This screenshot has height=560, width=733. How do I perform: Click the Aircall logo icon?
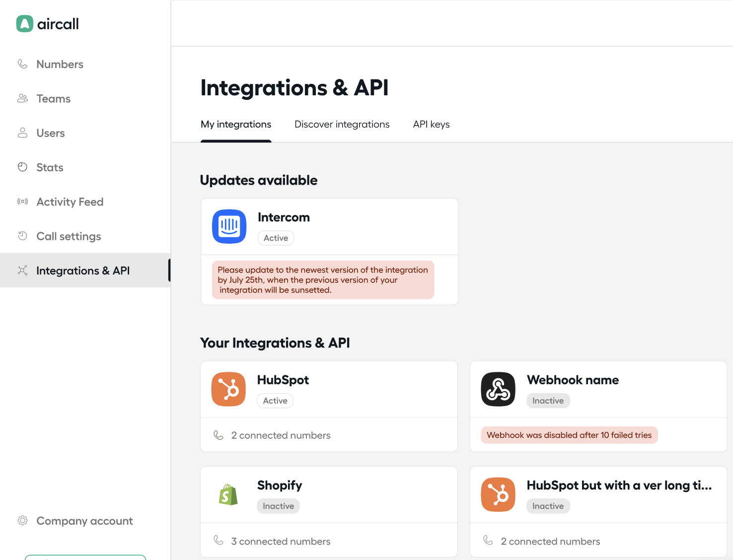pos(25,24)
